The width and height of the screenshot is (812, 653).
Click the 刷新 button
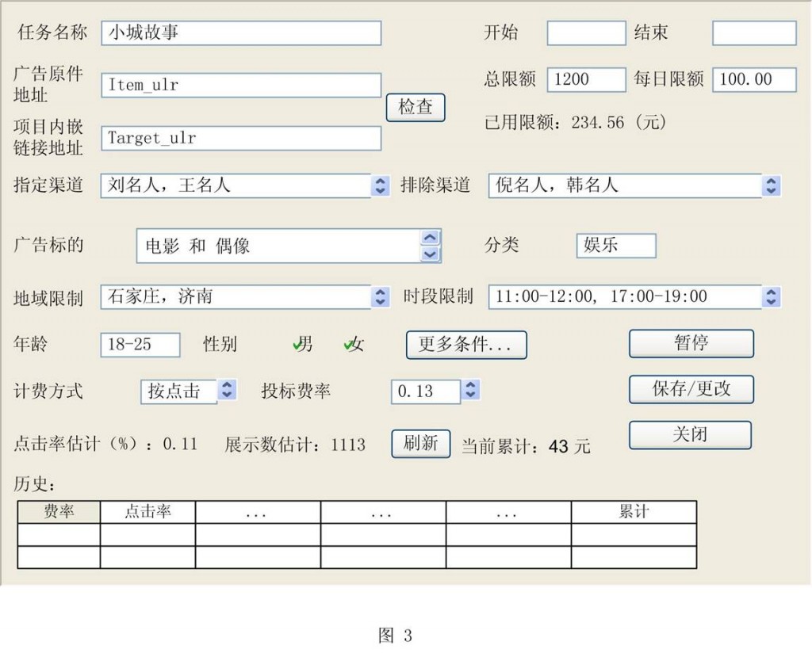pyautogui.click(x=420, y=444)
